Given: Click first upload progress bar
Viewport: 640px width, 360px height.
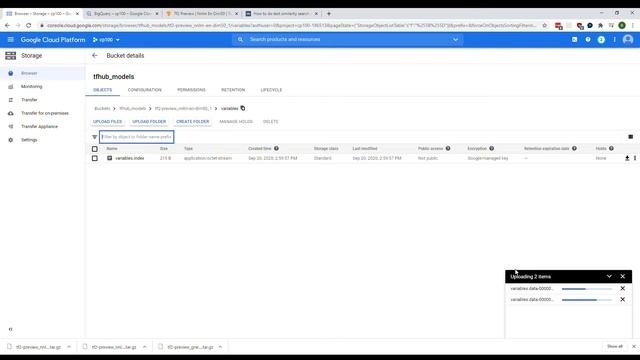Looking at the screenshot, I should point(587,289).
